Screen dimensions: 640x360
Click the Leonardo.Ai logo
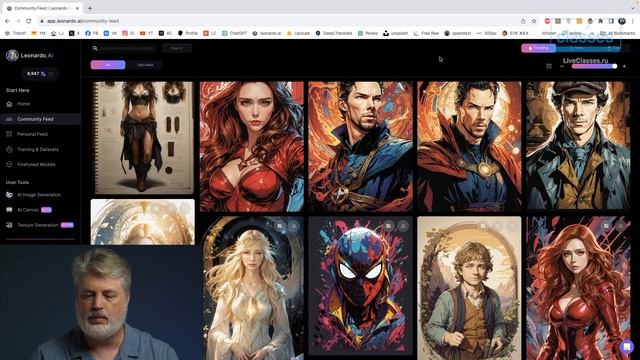click(x=30, y=55)
